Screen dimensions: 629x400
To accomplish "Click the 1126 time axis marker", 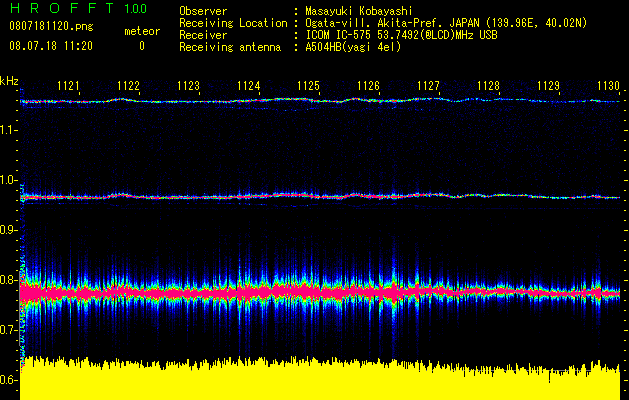I will [369, 86].
